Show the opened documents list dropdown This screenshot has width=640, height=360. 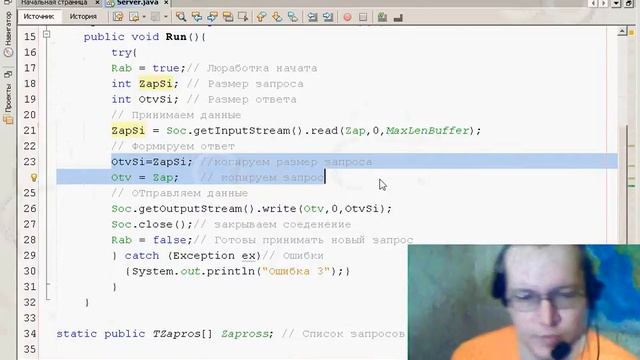617,3
